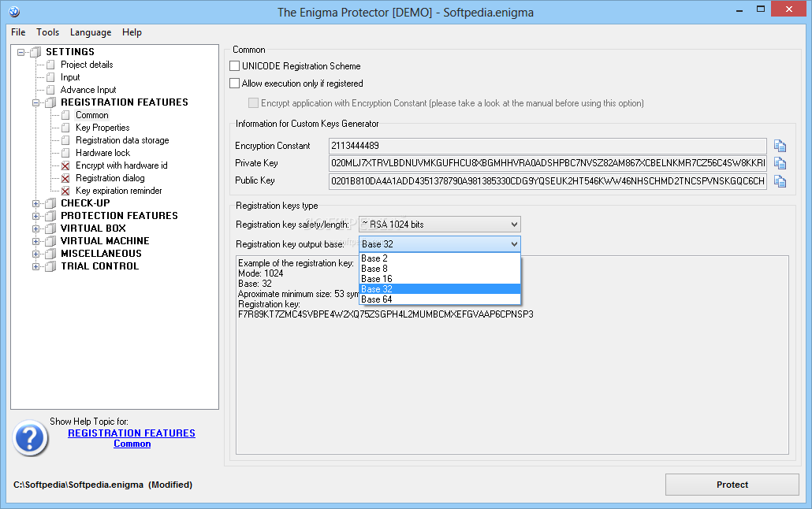Image resolution: width=812 pixels, height=509 pixels.
Task: Copy the Encryption Constant value icon
Action: (780, 146)
